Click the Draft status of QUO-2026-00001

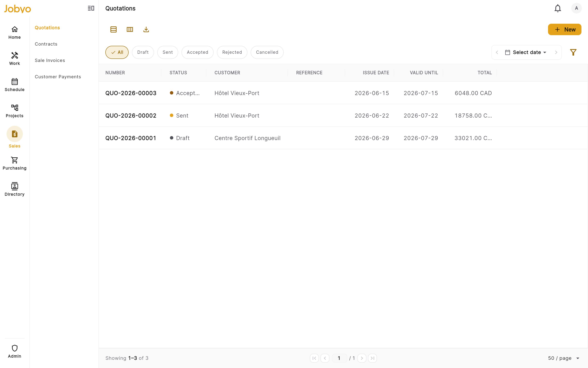point(179,138)
